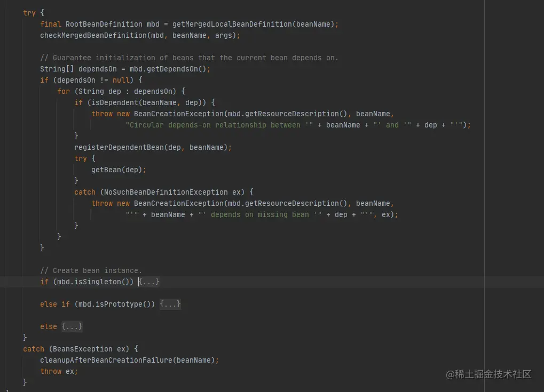Click the outermost 'try {' keyword at top

pyautogui.click(x=34, y=13)
